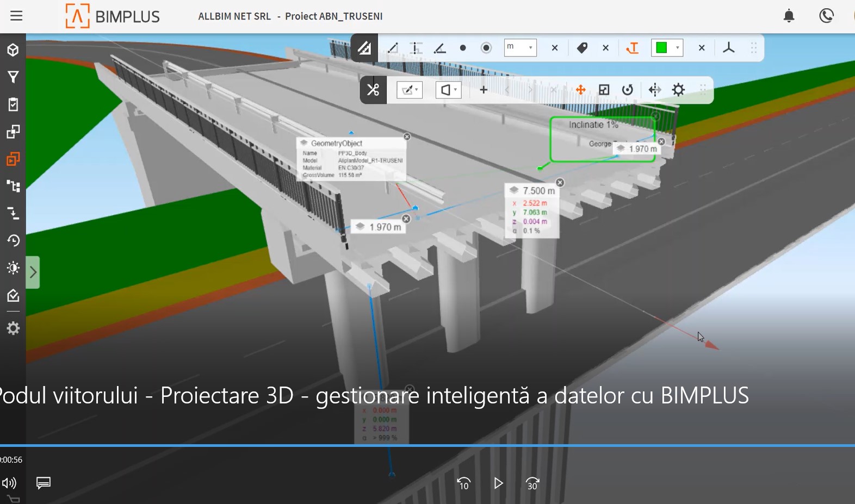This screenshot has height=504, width=855.
Task: Open the clipboard tasks icon in sidebar
Action: tap(13, 104)
